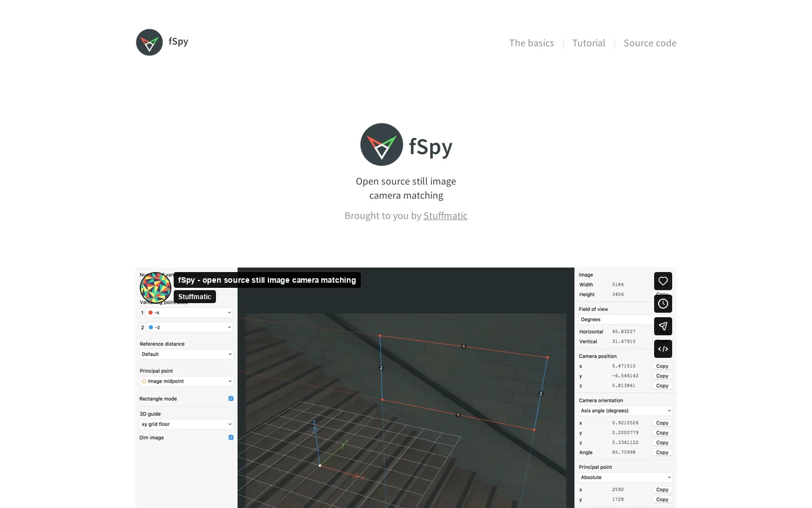Open the Source code link

pyautogui.click(x=650, y=43)
